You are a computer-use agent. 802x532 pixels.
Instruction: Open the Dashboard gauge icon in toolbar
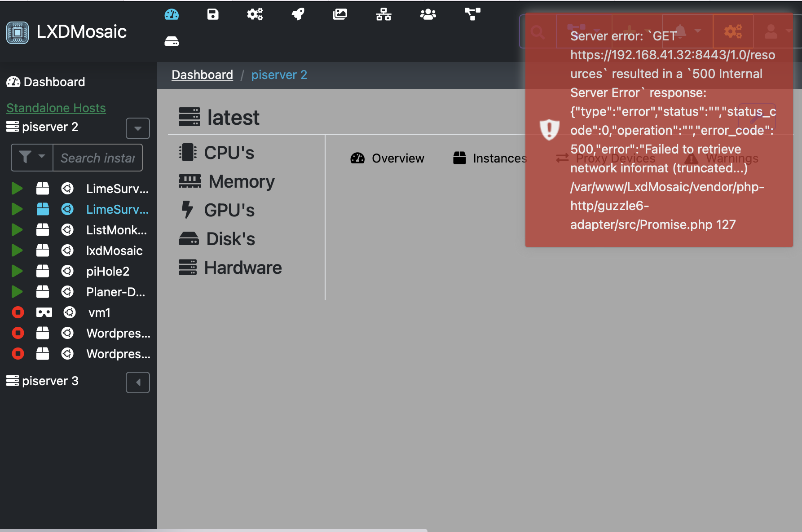(x=172, y=14)
